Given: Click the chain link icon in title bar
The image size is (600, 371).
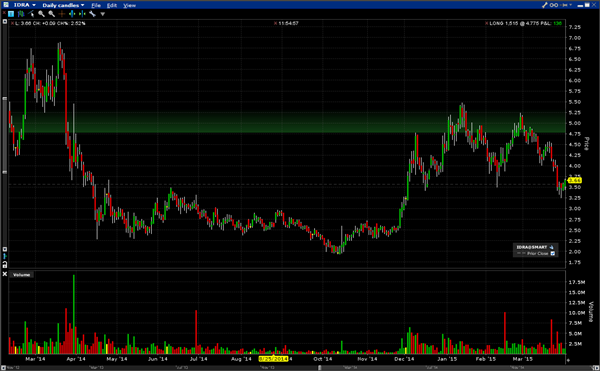Looking at the screenshot, I should tap(554, 5).
